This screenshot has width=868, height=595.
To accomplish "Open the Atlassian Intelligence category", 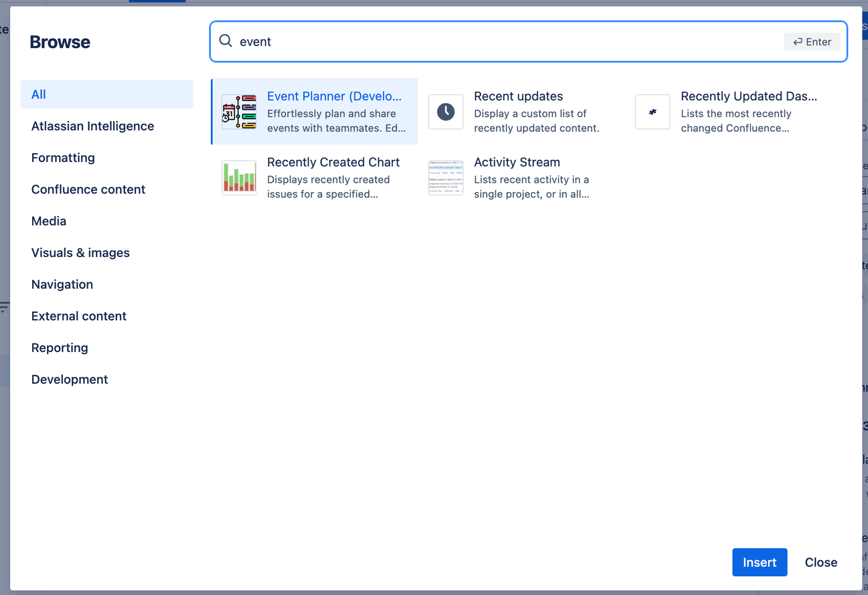I will pyautogui.click(x=92, y=126).
